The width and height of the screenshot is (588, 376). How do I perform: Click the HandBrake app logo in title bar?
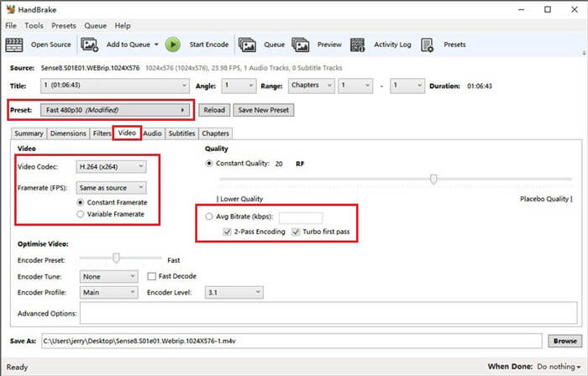tap(10, 9)
